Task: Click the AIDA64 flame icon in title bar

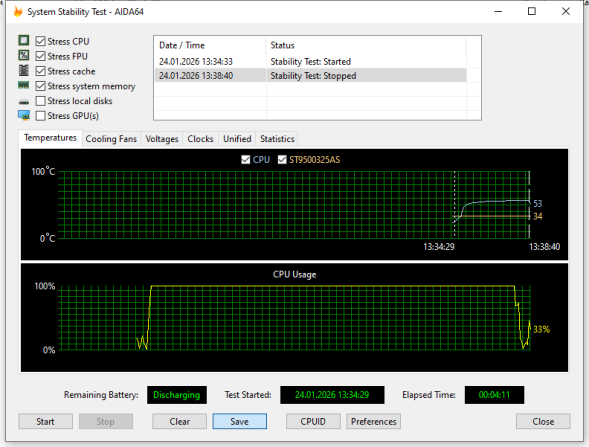Action: [18, 12]
